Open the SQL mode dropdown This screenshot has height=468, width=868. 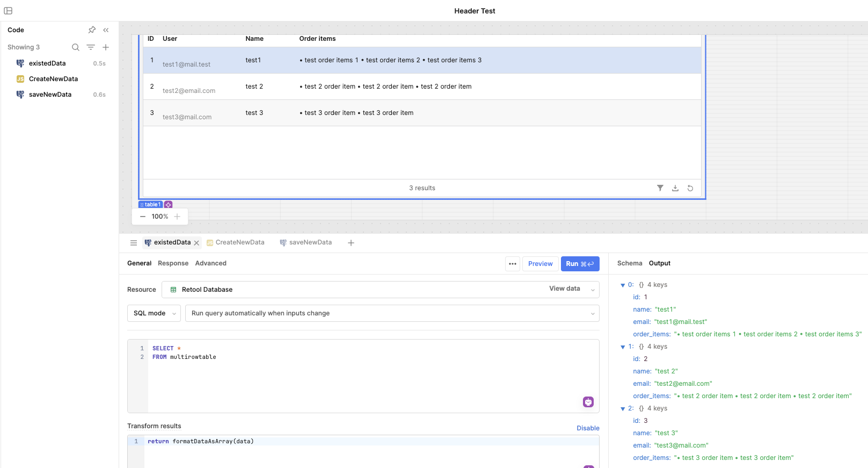154,313
